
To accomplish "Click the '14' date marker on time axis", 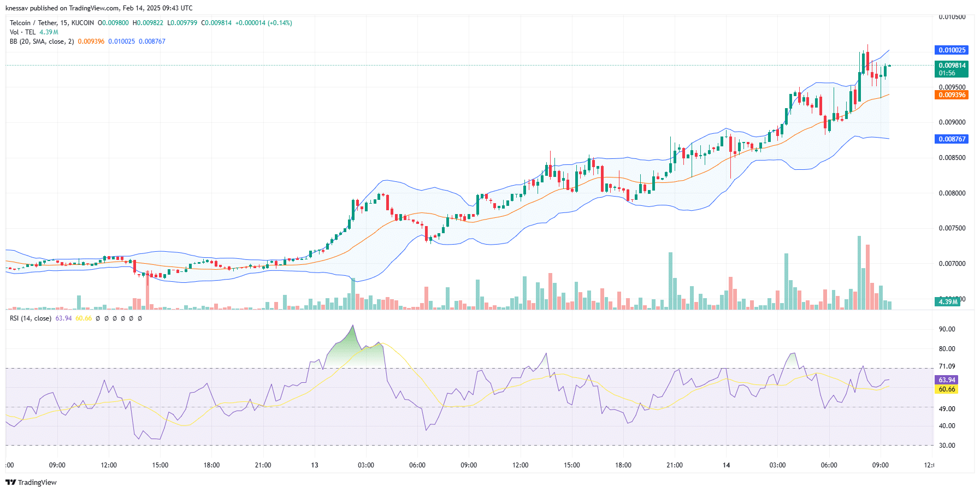I will (727, 465).
